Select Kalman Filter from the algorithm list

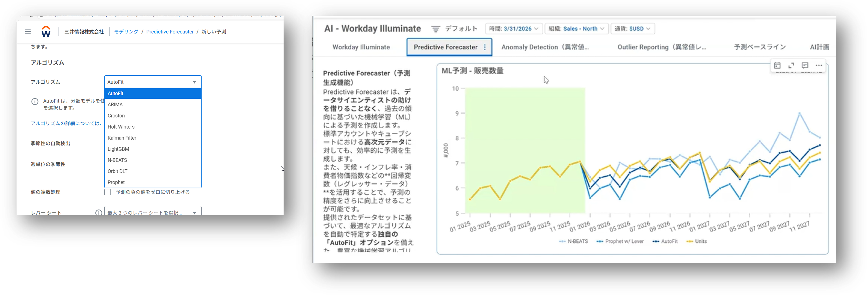coord(153,138)
